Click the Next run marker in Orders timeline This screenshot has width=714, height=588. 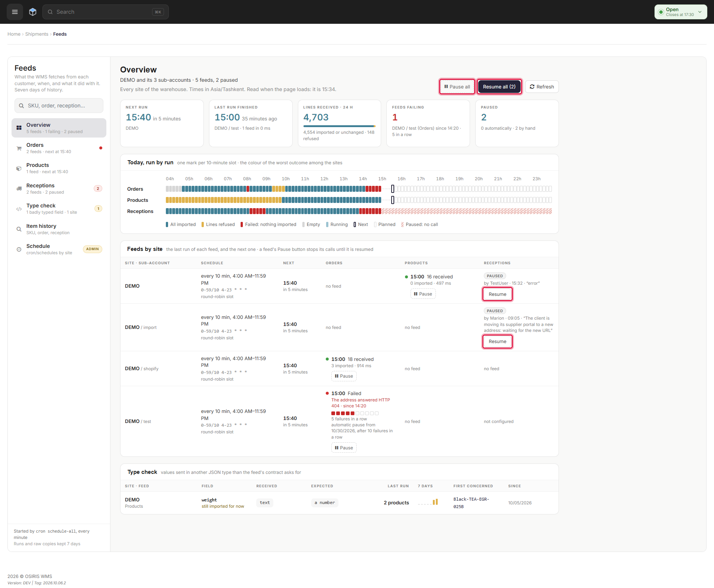393,189
